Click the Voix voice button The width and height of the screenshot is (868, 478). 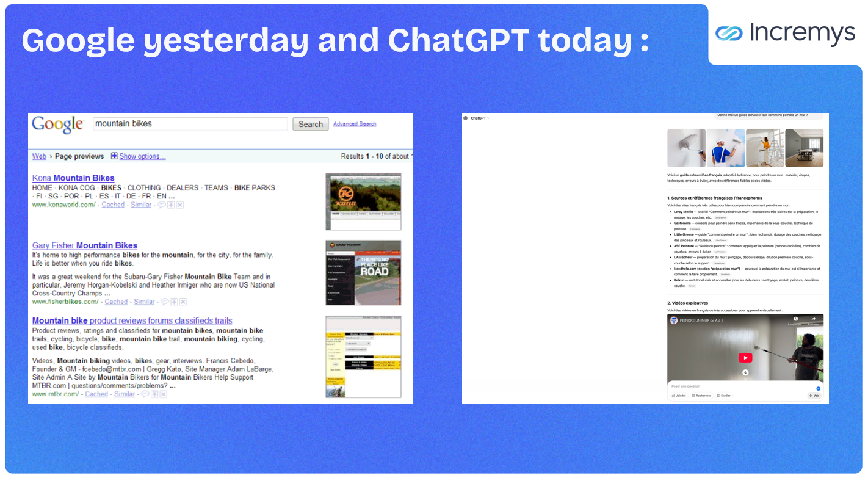814,396
